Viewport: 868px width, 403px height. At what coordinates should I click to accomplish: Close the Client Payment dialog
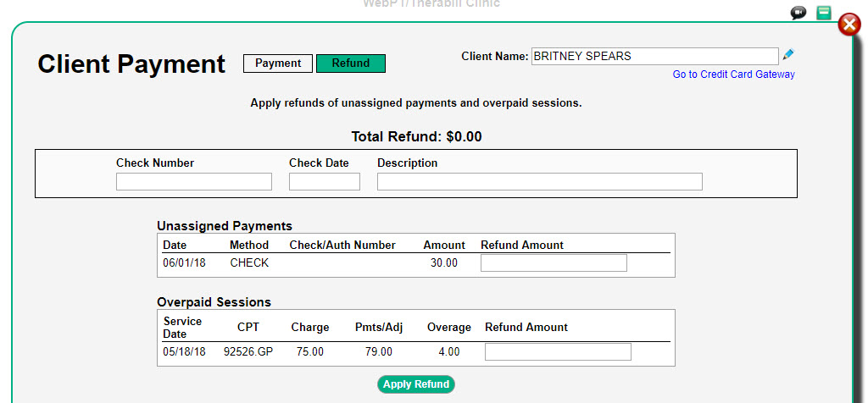[x=849, y=25]
